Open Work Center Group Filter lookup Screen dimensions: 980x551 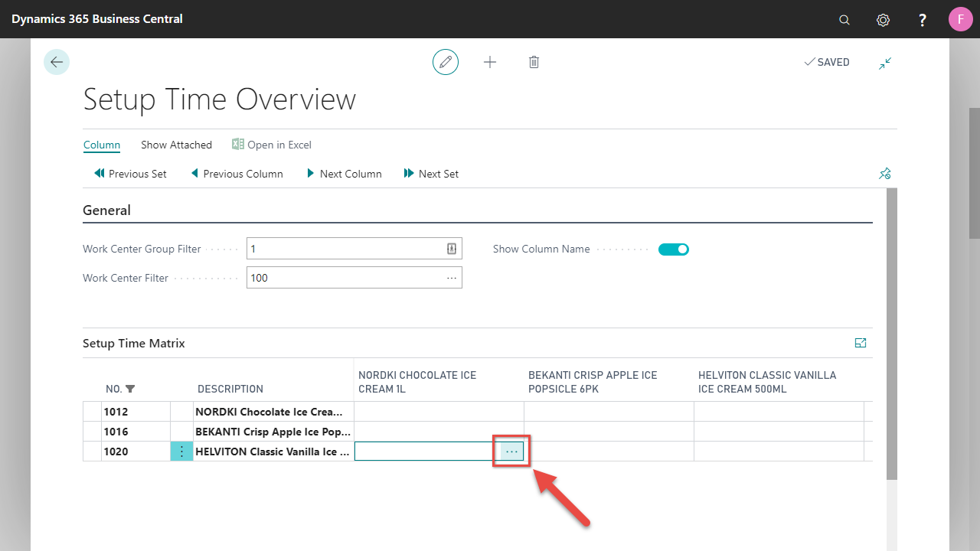(452, 249)
